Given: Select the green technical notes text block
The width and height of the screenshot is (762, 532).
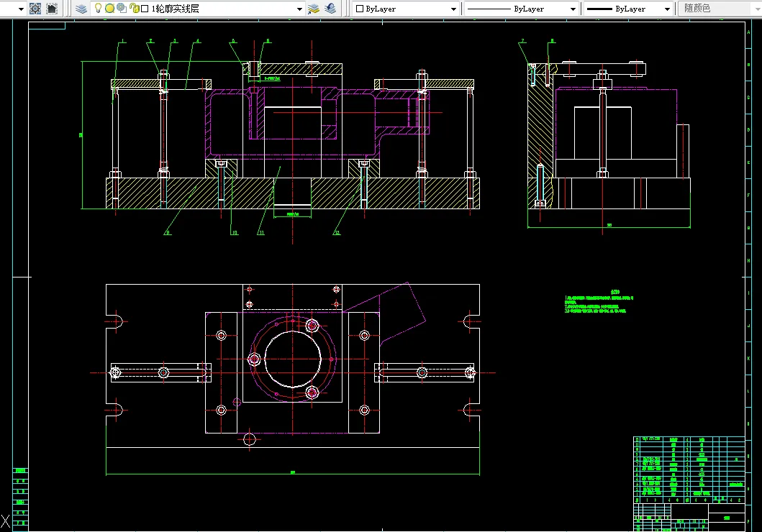Looking at the screenshot, I should 599,302.
